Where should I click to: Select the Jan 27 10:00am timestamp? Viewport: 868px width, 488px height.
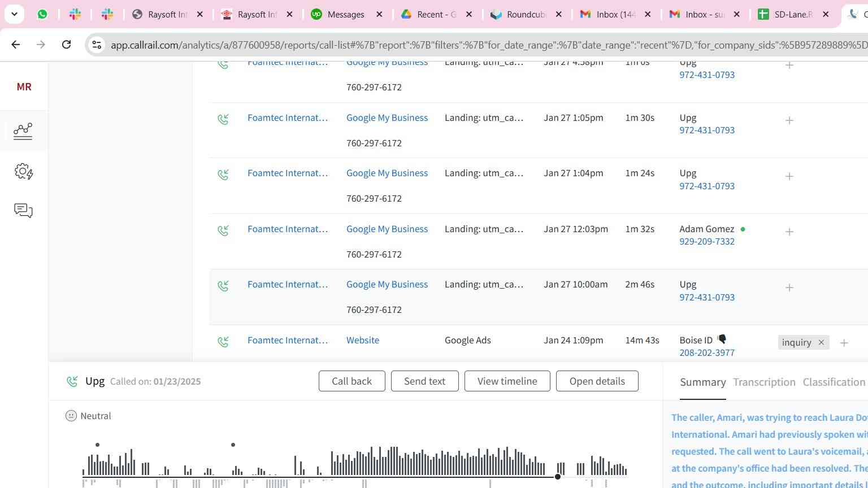tap(575, 284)
